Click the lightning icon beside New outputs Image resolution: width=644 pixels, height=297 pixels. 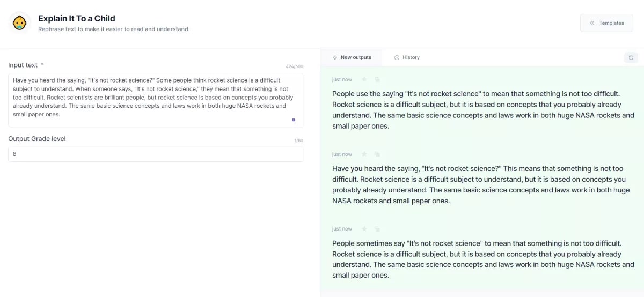click(335, 57)
